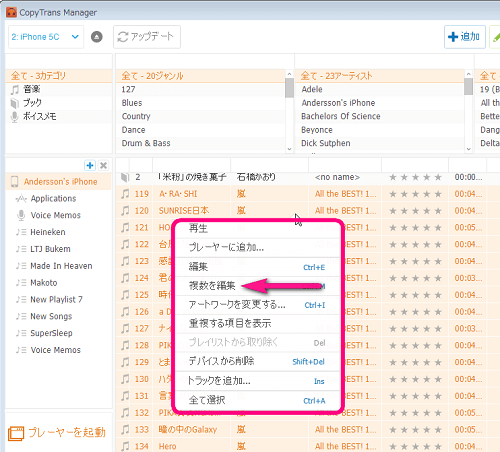Image resolution: width=500 pixels, height=452 pixels.
Task: Select track title A・RA・SHI
Action: 178,194
